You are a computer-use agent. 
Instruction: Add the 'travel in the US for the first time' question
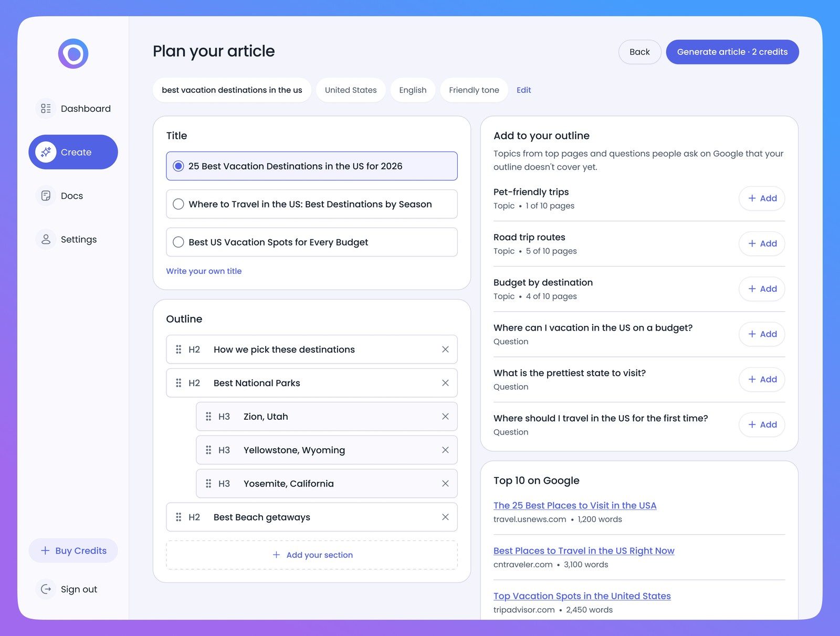pyautogui.click(x=762, y=425)
